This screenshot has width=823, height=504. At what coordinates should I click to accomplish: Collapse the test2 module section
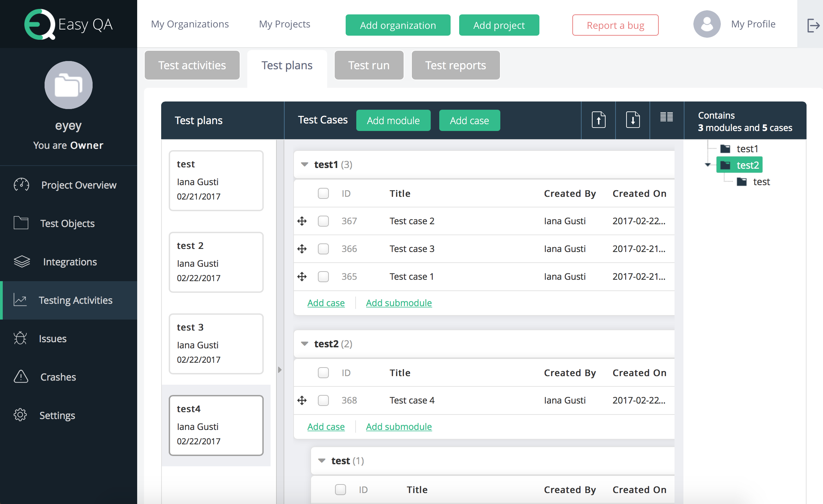pos(304,344)
